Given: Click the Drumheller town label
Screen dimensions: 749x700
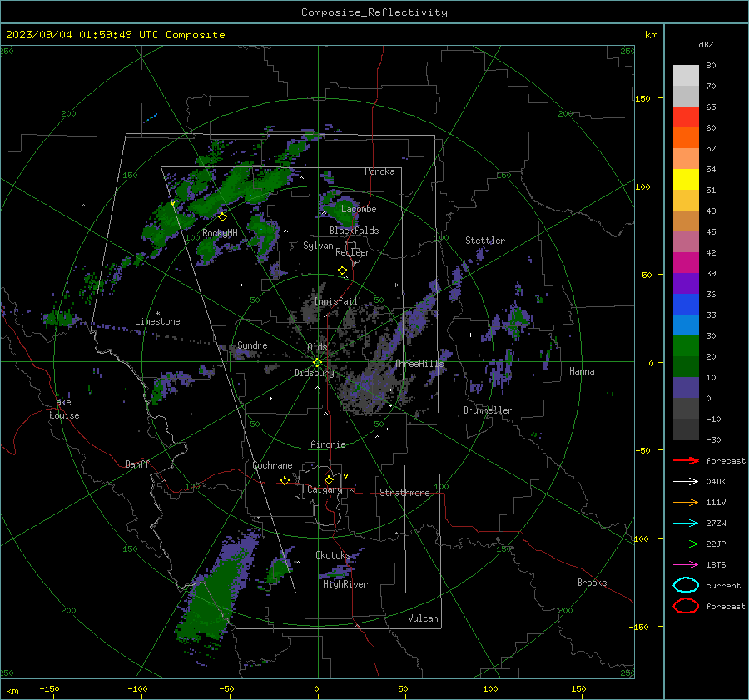Looking at the screenshot, I should tap(488, 410).
